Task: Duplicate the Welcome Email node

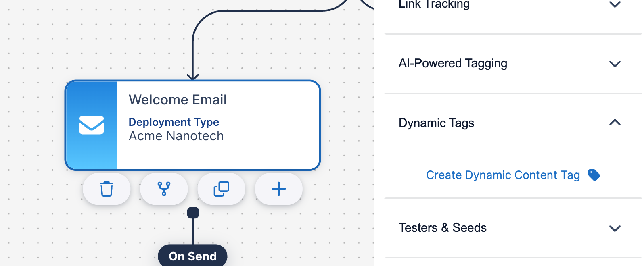Action: click(x=221, y=189)
